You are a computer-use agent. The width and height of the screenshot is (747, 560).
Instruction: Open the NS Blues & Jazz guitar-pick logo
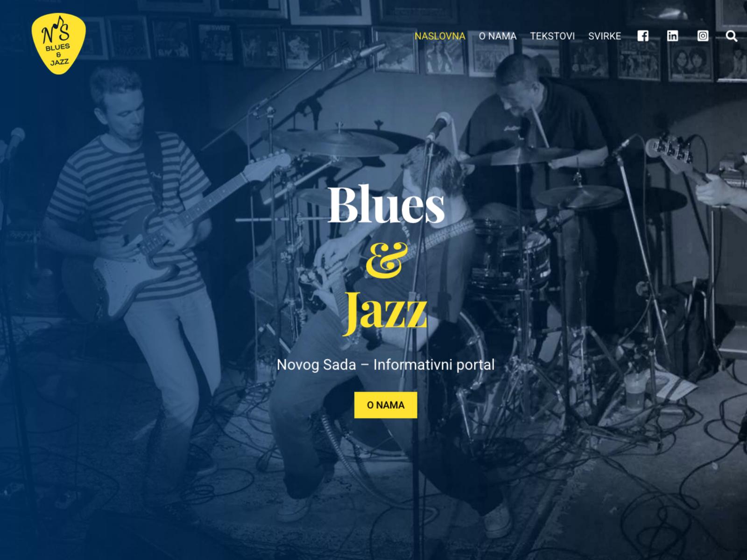[x=59, y=43]
